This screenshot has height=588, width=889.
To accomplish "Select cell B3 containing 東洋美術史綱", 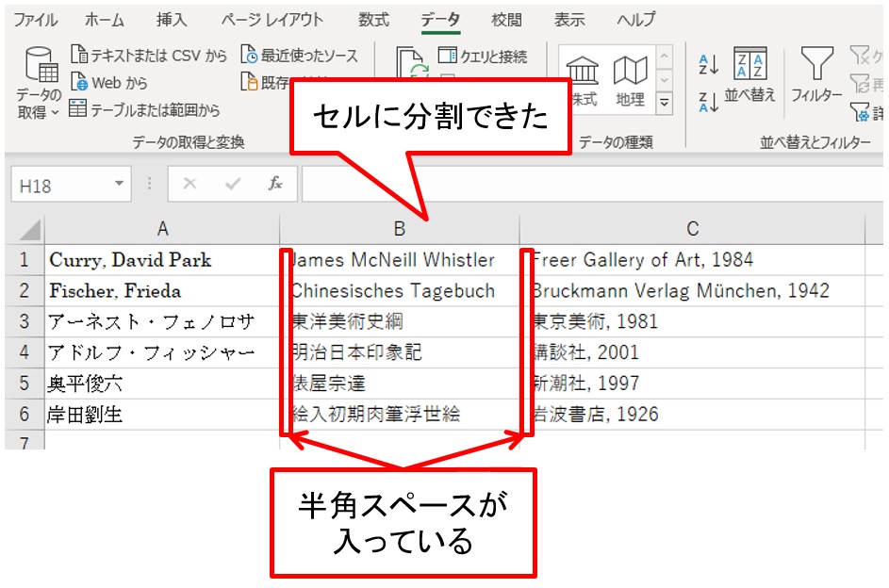I will click(x=399, y=321).
